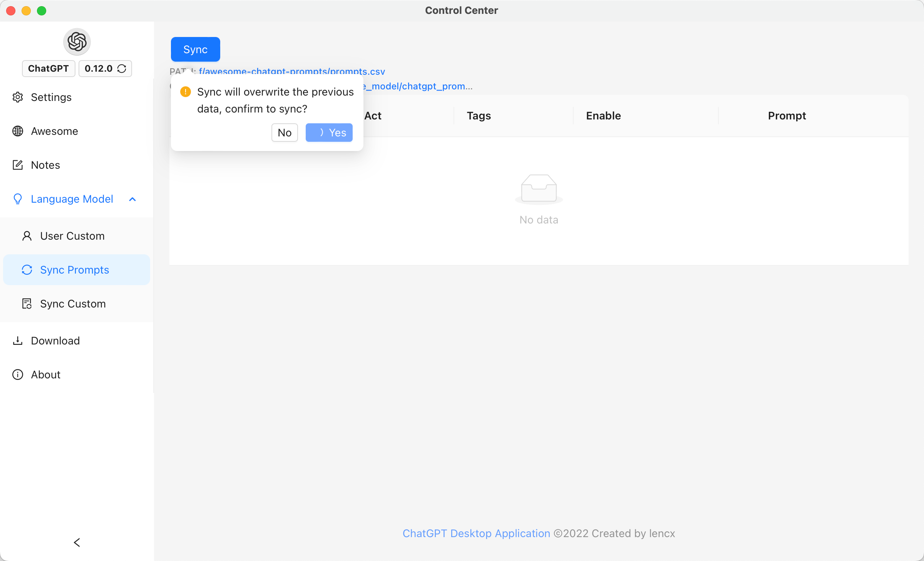Open ChatGPT Desktop Application footer link
The height and width of the screenshot is (561, 924).
476,533
